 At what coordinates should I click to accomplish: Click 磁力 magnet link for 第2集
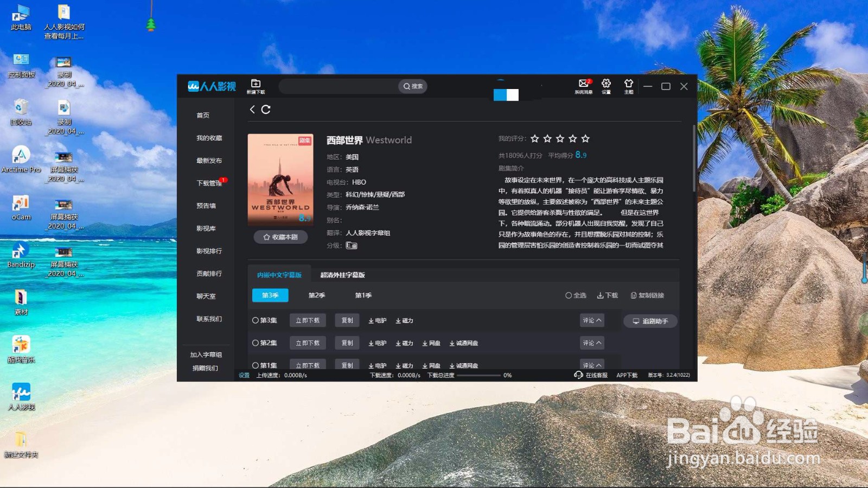tap(405, 343)
